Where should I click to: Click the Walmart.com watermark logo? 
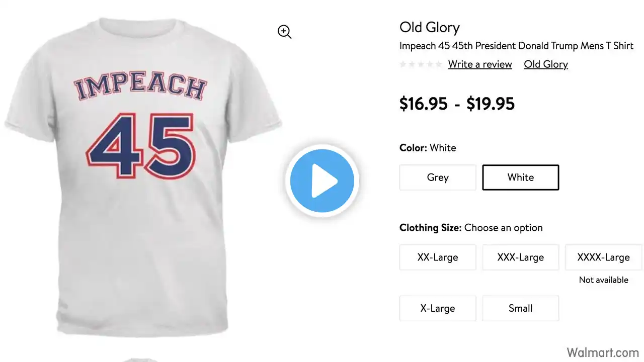click(603, 352)
